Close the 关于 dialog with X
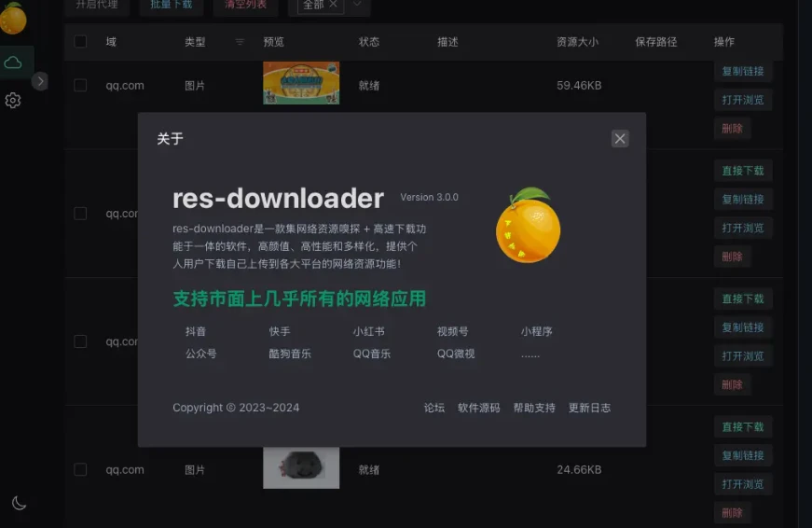Screen dimensions: 812x528 point(620,139)
